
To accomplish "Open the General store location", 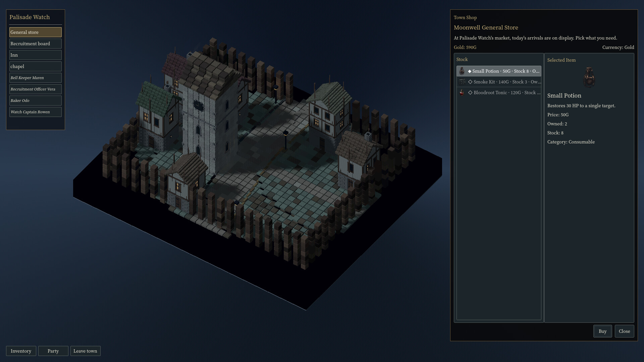I will point(36,32).
